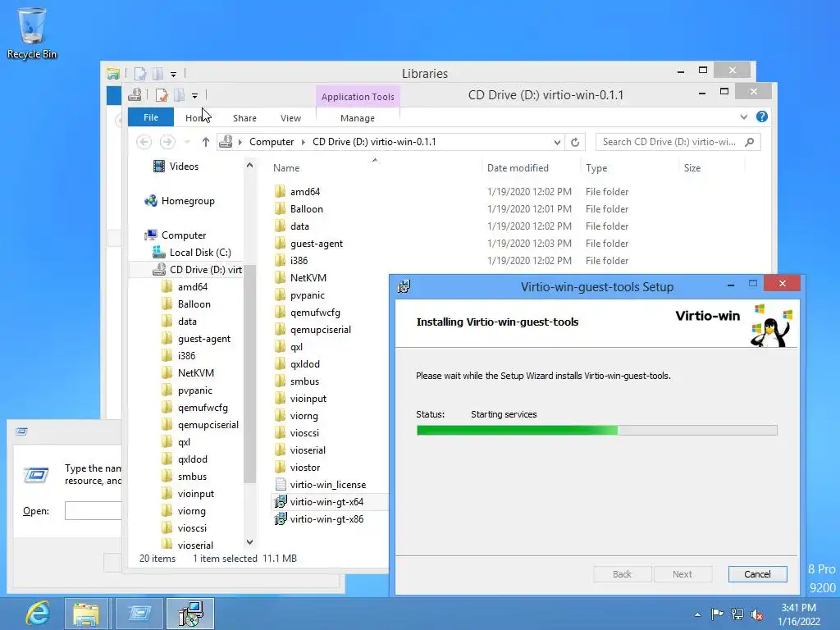Select CD Drive (D:) in navigation tree
The height and width of the screenshot is (630, 840).
tap(197, 269)
